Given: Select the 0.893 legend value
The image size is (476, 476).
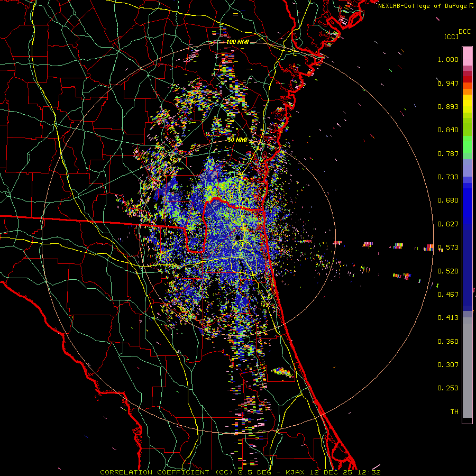Looking at the screenshot, I should click(x=448, y=106).
